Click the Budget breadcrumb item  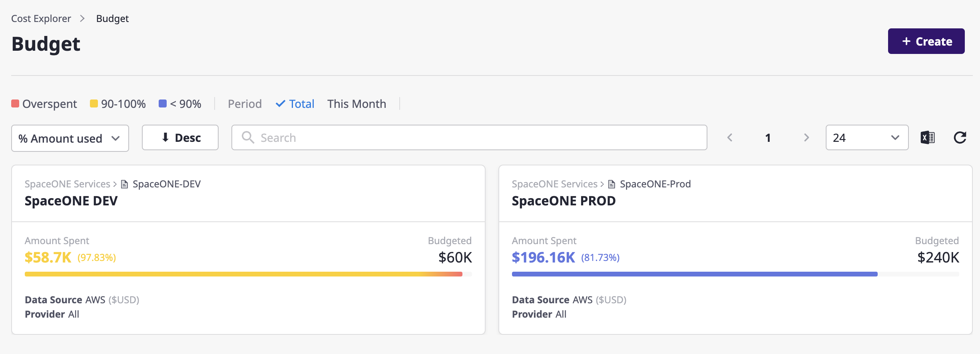click(x=112, y=19)
